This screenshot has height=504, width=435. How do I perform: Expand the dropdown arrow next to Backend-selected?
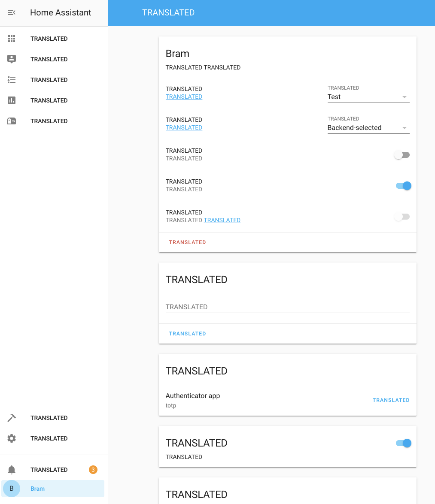click(x=404, y=127)
